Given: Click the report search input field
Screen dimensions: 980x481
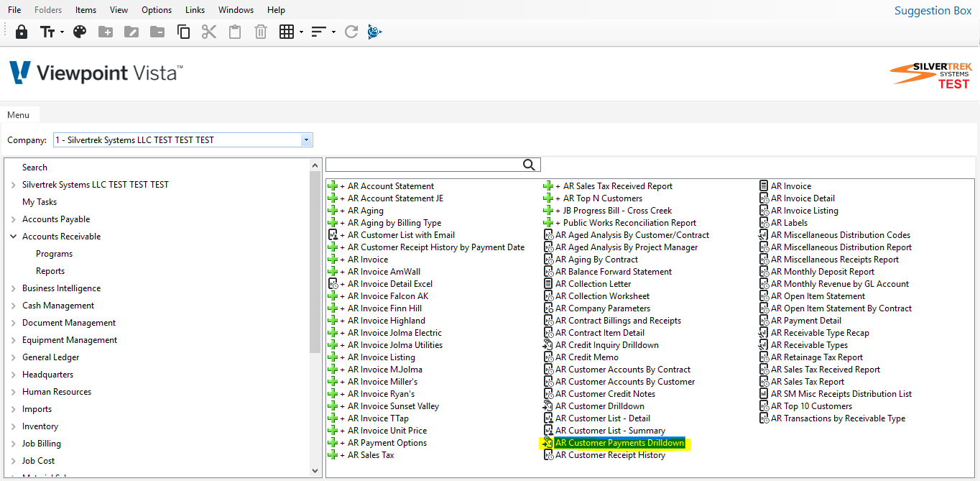Looking at the screenshot, I should coord(425,165).
